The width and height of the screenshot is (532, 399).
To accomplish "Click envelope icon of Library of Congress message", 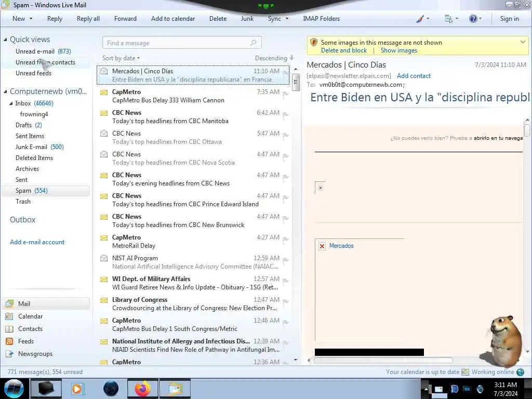I will pos(104,300).
